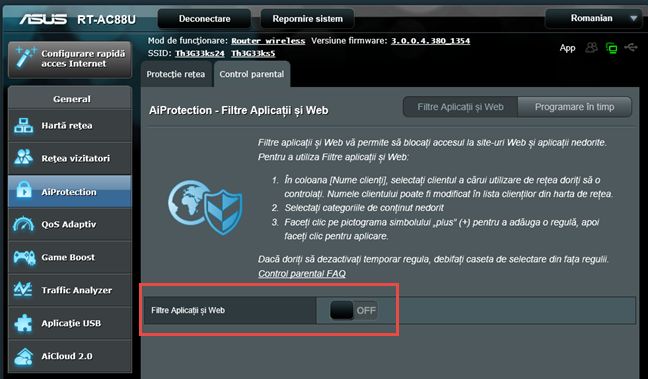Open the Control parental FAQ link
The image size is (648, 379).
(x=302, y=274)
